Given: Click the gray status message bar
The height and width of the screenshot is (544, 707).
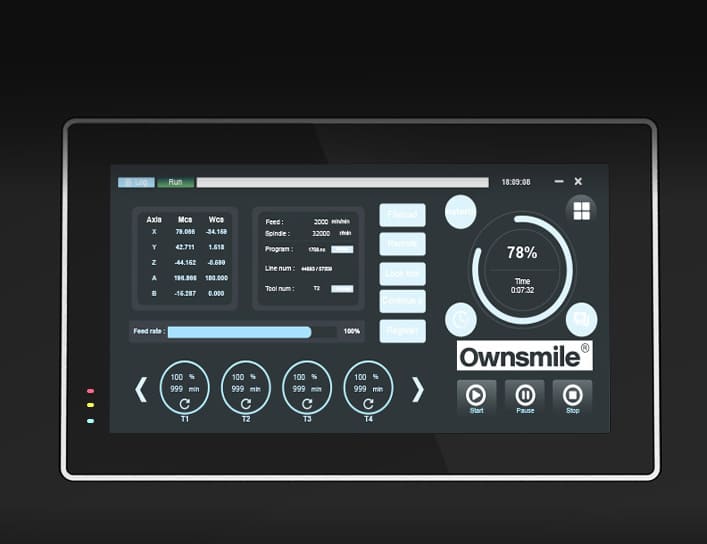Looking at the screenshot, I should pos(343,182).
